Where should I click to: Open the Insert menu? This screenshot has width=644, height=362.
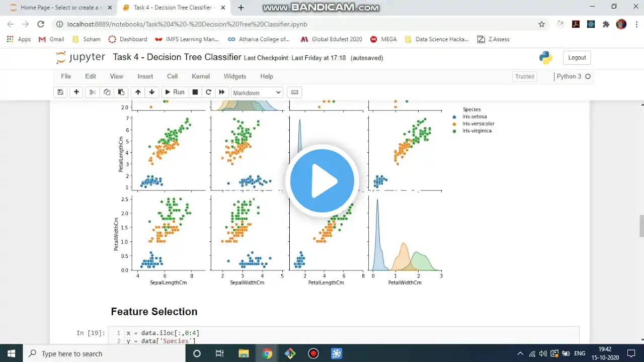(145, 76)
